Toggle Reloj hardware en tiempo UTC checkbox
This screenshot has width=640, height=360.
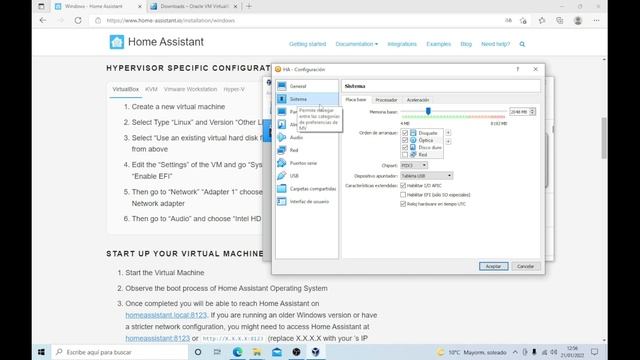coord(403,204)
